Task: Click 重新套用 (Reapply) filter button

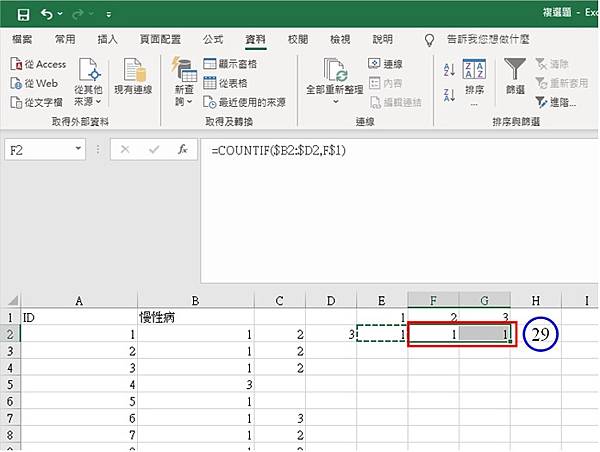Action: pyautogui.click(x=561, y=83)
